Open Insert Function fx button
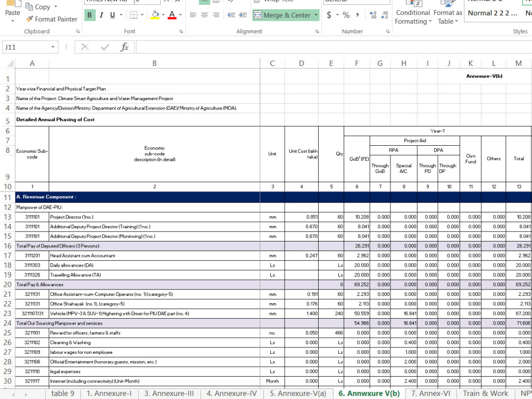 click(x=124, y=47)
